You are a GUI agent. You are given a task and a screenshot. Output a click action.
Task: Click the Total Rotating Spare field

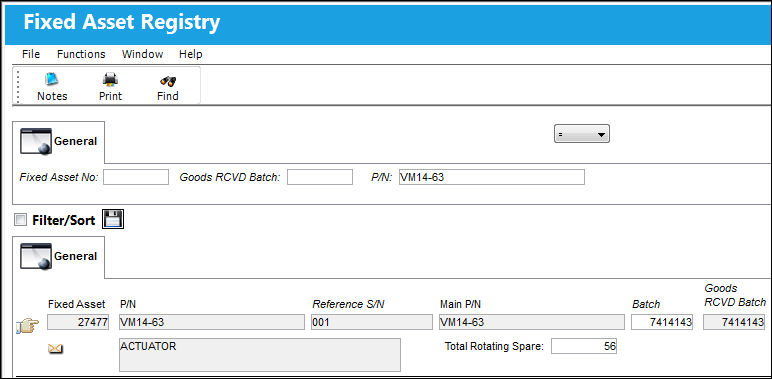click(x=584, y=346)
